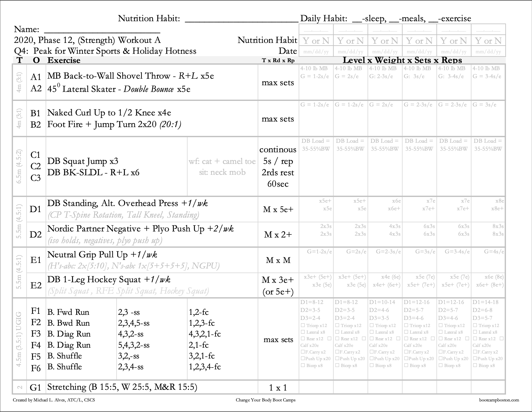
Task: Click '(CP T-Spine Rotation, Tall Kneel, Standing)' note
Action: point(123,215)
